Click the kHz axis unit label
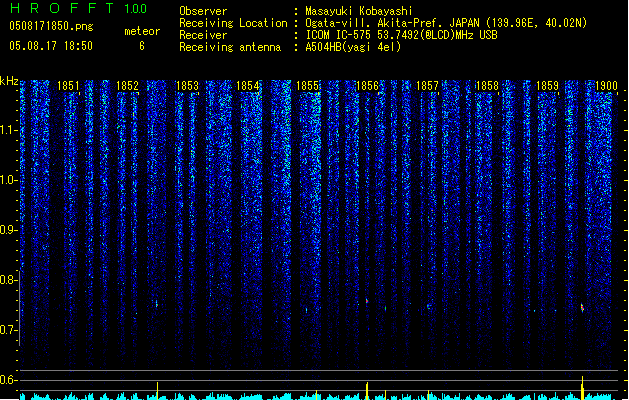 (x=9, y=81)
